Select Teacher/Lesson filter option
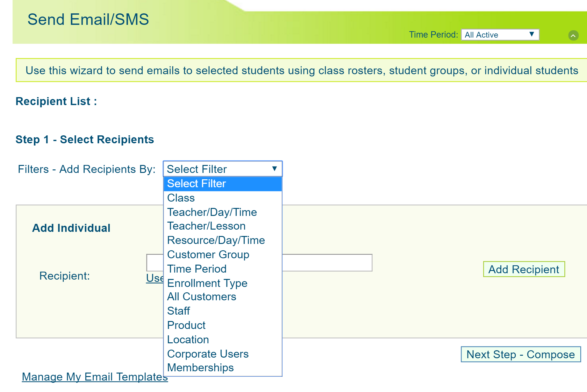 (x=206, y=226)
